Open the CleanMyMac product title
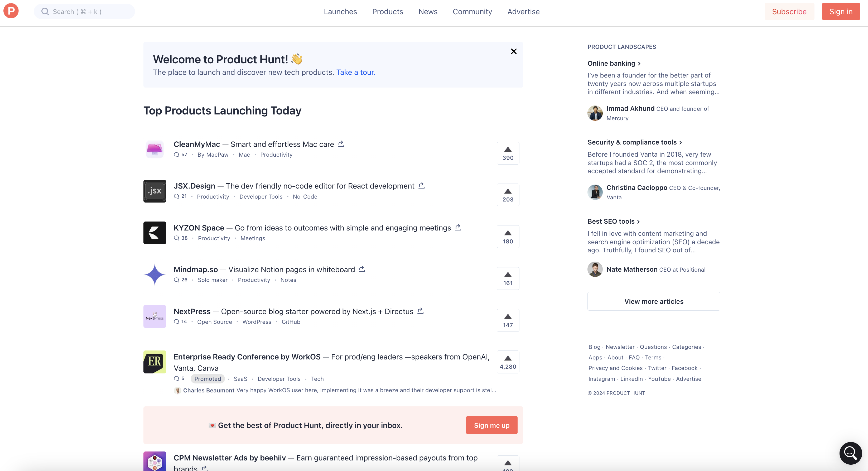Screen dimensions: 868x471 pos(197,144)
